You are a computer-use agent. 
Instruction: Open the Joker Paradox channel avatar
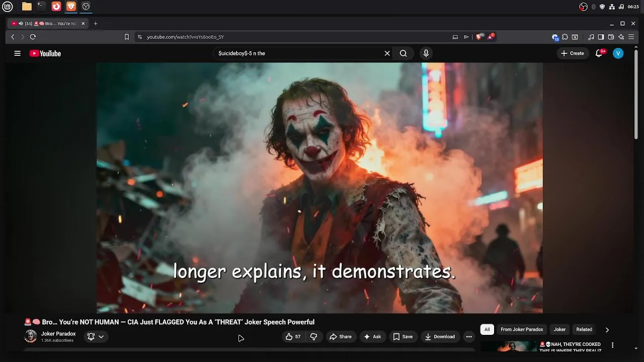(x=31, y=336)
